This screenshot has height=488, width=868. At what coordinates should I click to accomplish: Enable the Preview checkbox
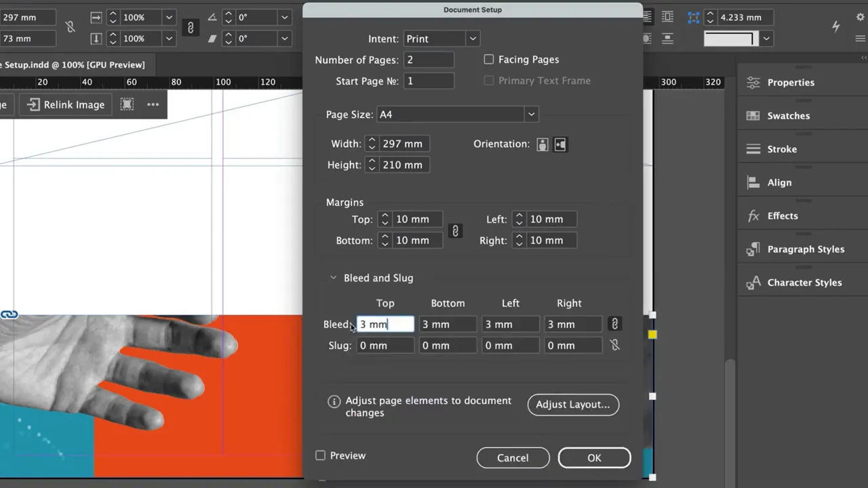320,455
